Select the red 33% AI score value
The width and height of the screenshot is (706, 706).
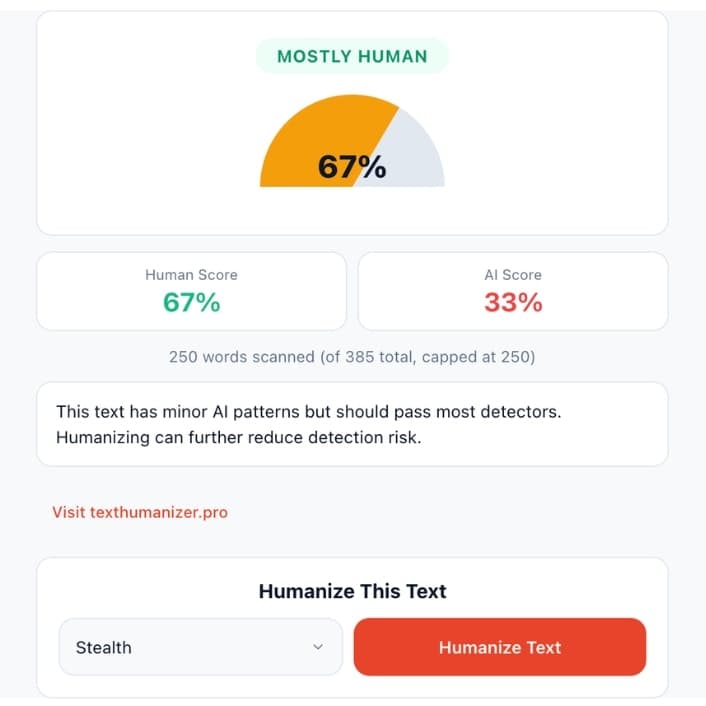coord(512,302)
